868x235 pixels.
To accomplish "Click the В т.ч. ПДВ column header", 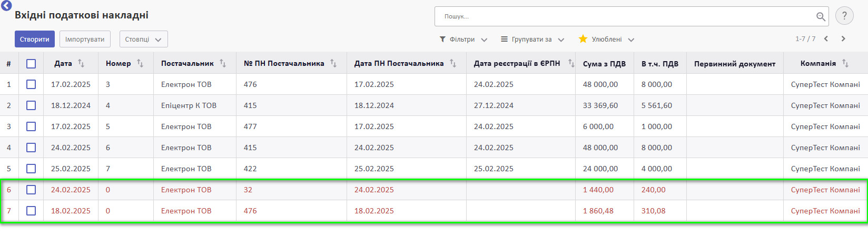I will tap(660, 64).
